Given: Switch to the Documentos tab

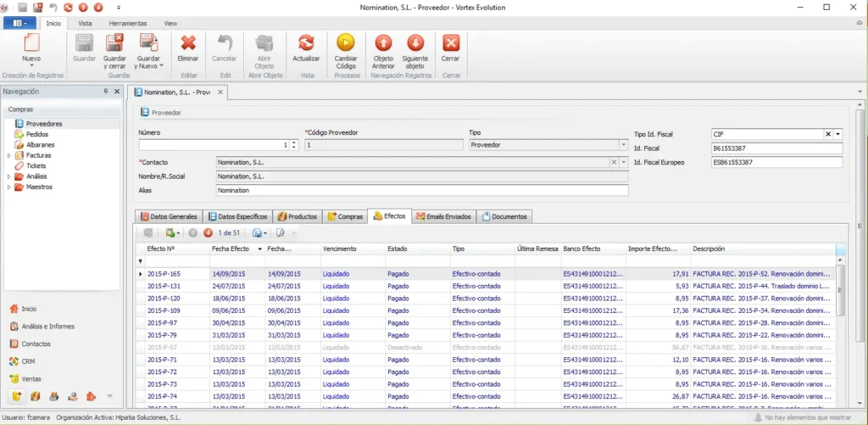Looking at the screenshot, I should pyautogui.click(x=504, y=216).
